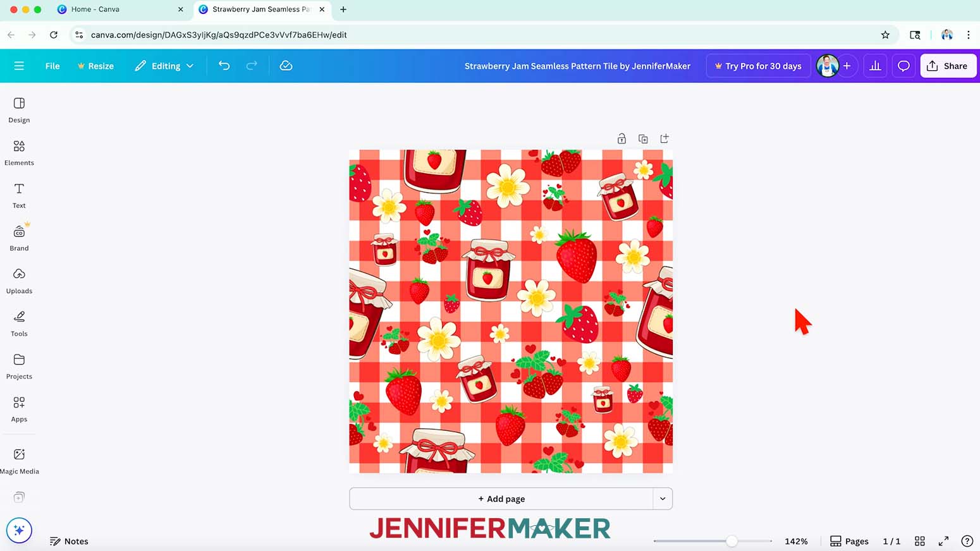
Task: Open the help question mark
Action: tap(967, 541)
